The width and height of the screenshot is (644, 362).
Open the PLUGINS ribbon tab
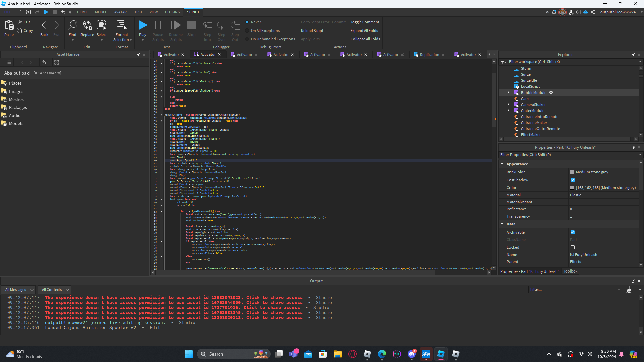172,12
